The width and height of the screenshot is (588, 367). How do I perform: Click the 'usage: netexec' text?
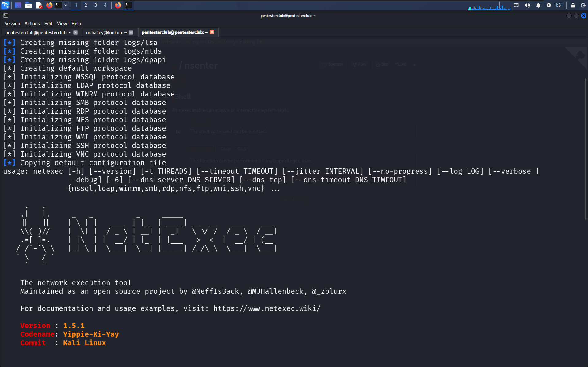point(33,171)
